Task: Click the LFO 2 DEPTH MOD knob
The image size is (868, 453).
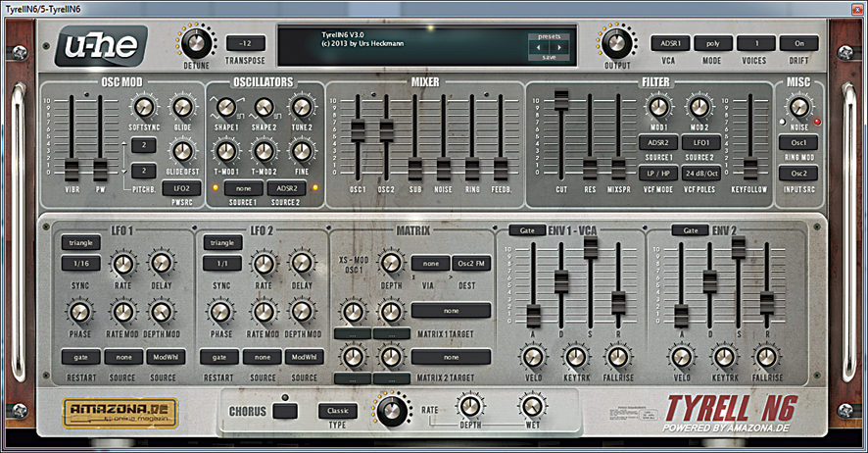Action: (302, 313)
